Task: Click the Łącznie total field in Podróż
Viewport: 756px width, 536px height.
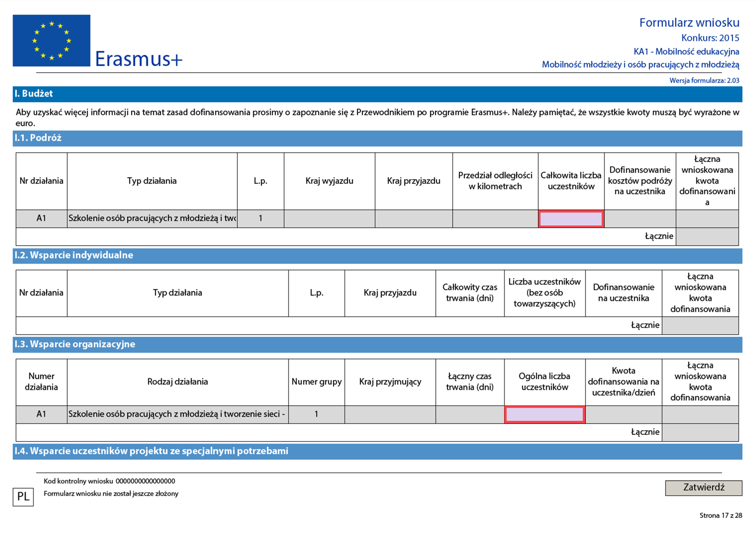Action: [x=707, y=237]
